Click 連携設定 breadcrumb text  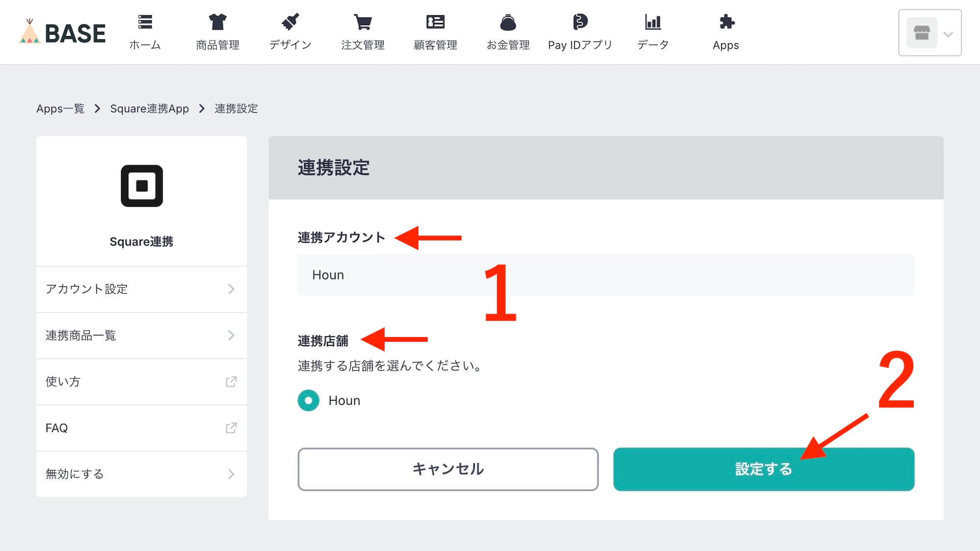(236, 108)
